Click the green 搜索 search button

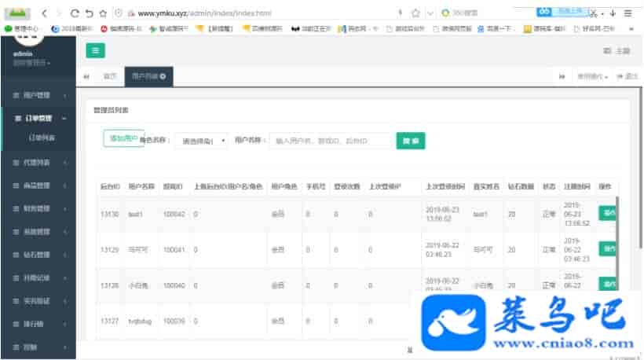tap(411, 141)
